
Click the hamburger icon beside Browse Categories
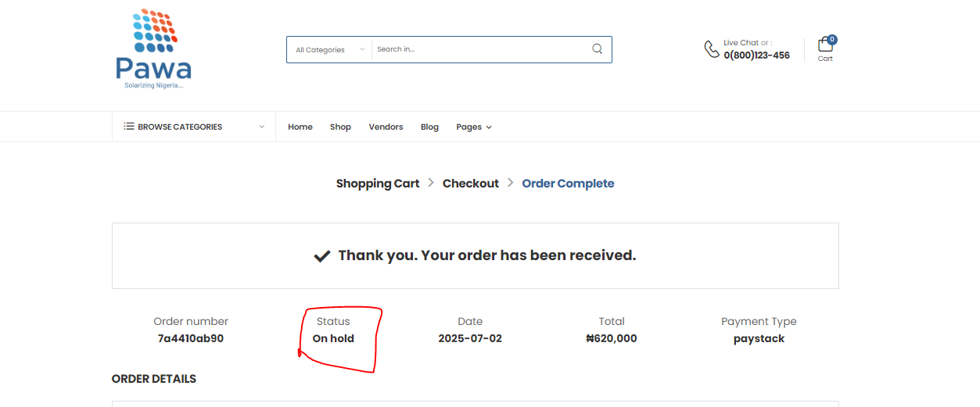pos(128,127)
